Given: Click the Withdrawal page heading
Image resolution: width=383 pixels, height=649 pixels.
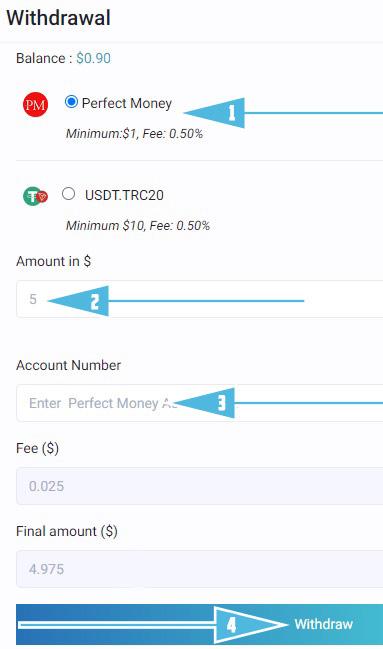Looking at the screenshot, I should coord(58,18).
